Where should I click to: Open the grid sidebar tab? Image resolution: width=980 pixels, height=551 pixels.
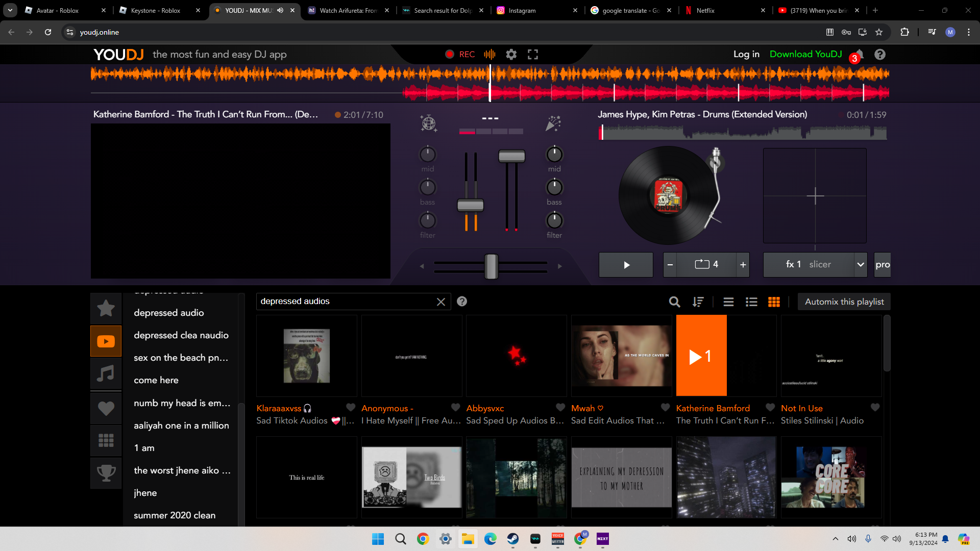pos(106,440)
